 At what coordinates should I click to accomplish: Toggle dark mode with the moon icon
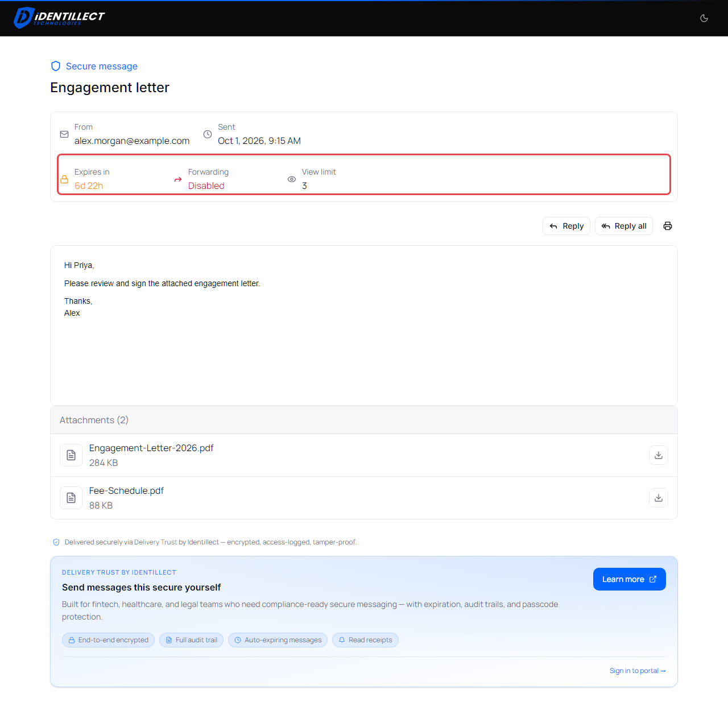[704, 18]
